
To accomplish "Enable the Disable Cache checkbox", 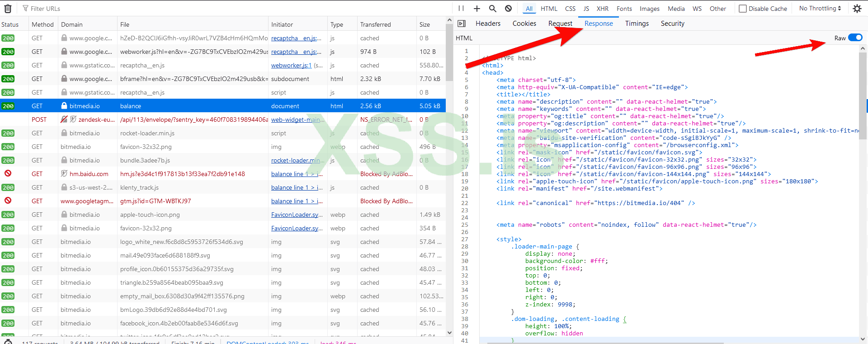I will [743, 9].
